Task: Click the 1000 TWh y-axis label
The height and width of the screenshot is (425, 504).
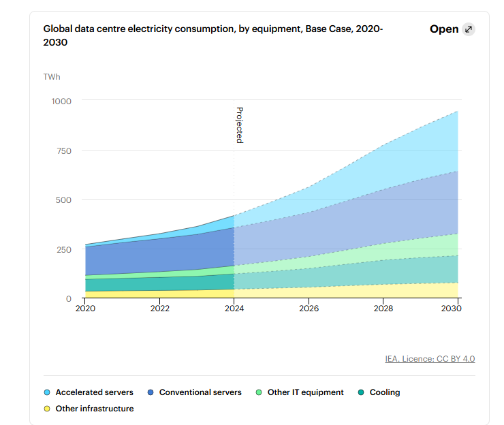Action: (x=61, y=101)
